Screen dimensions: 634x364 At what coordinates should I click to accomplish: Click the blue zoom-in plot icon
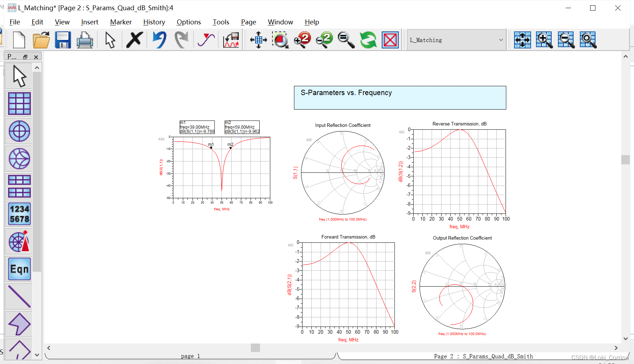tap(544, 40)
